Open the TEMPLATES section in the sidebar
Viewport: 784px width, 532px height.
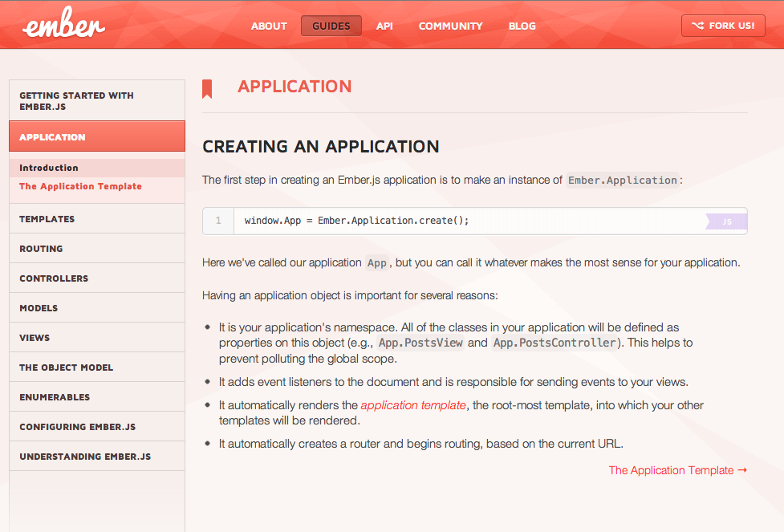click(50, 218)
